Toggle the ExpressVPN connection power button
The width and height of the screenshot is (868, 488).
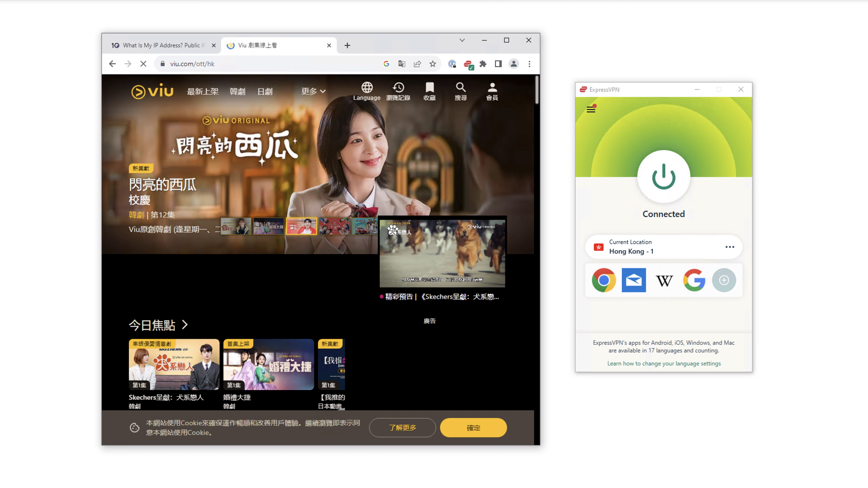pyautogui.click(x=663, y=176)
